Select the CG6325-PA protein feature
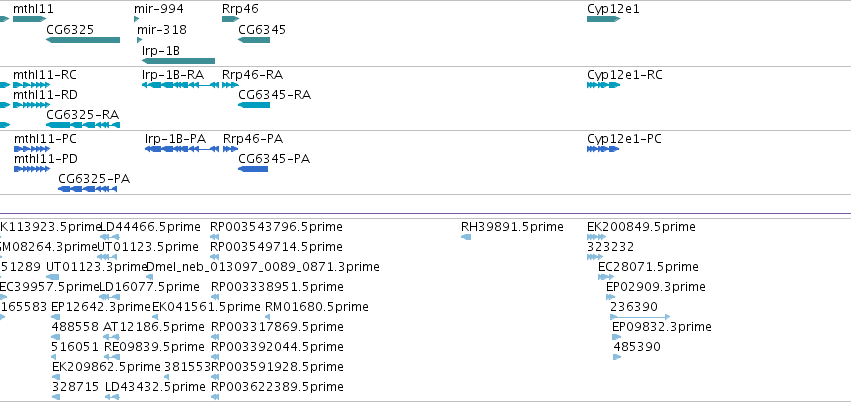The image size is (851, 402). click(87, 189)
